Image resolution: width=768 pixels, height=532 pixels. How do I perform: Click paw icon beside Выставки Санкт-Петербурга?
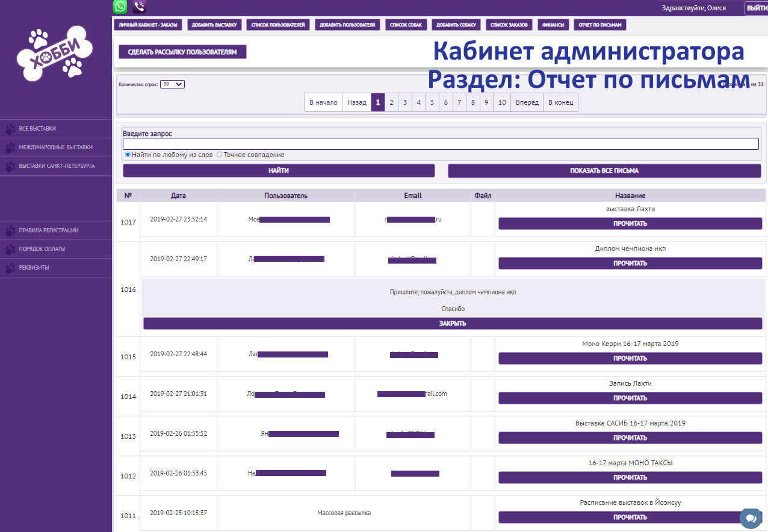[x=10, y=166]
